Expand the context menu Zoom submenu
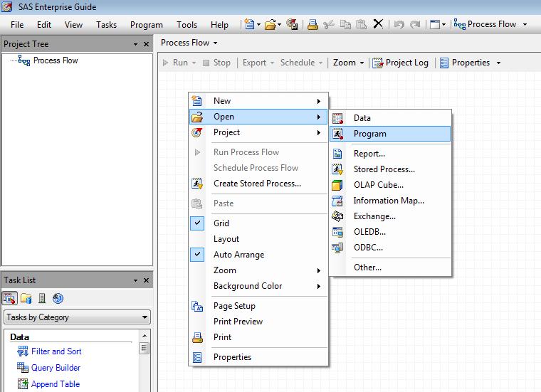Image resolution: width=541 pixels, height=392 pixels. (258, 270)
